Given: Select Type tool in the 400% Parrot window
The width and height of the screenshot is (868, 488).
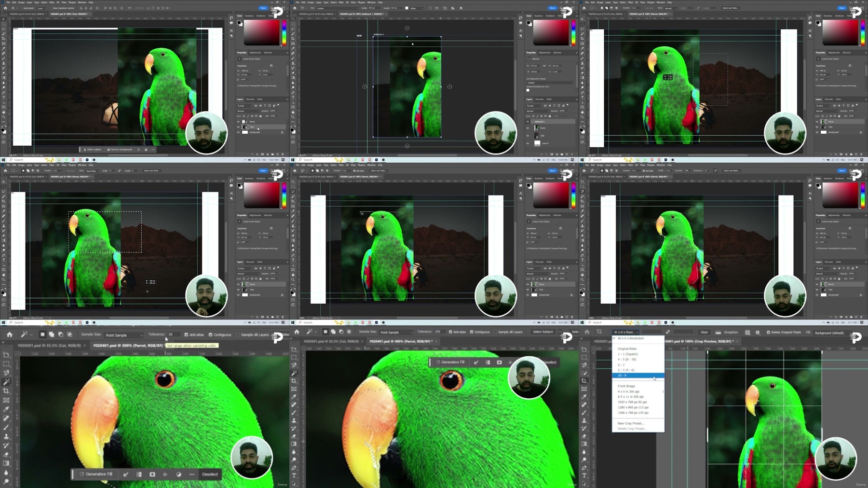Looking at the screenshot, I should pyautogui.click(x=294, y=475).
